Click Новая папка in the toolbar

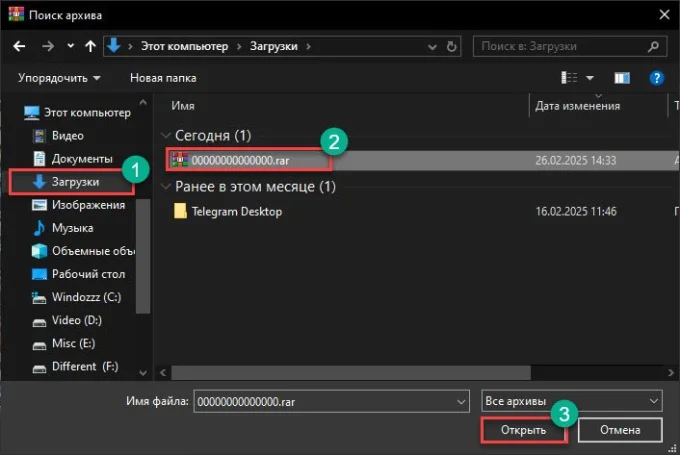pos(163,78)
